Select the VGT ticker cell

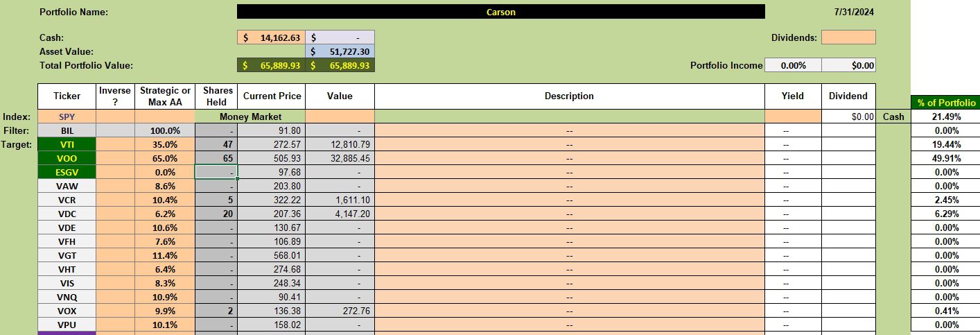click(67, 255)
